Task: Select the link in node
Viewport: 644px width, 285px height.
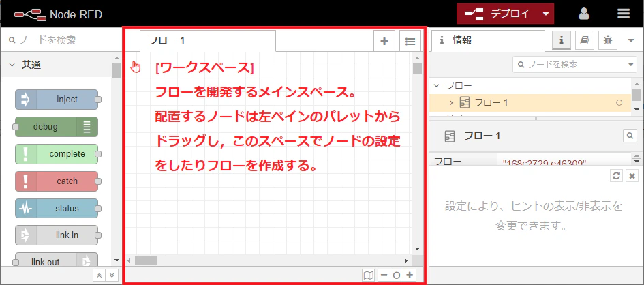Action: (57, 235)
